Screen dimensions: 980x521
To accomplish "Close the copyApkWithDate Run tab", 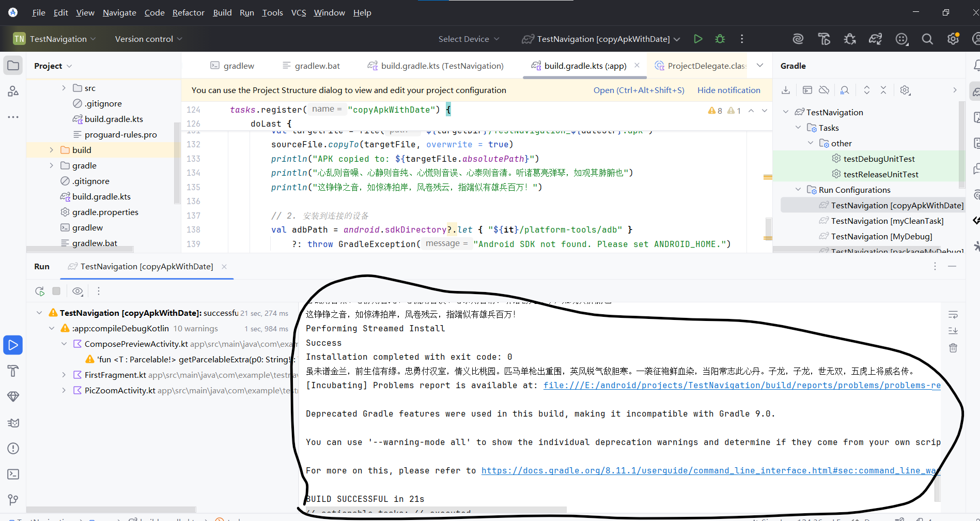I will [224, 267].
